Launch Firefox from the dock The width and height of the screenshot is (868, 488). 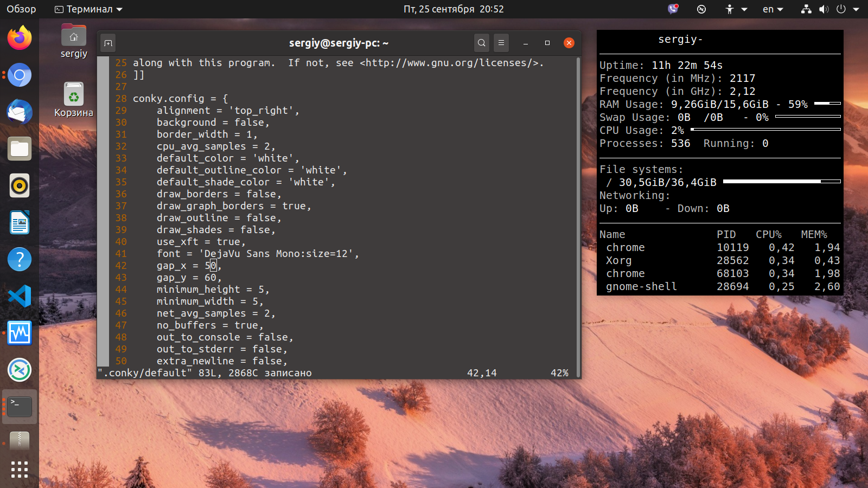click(x=20, y=38)
